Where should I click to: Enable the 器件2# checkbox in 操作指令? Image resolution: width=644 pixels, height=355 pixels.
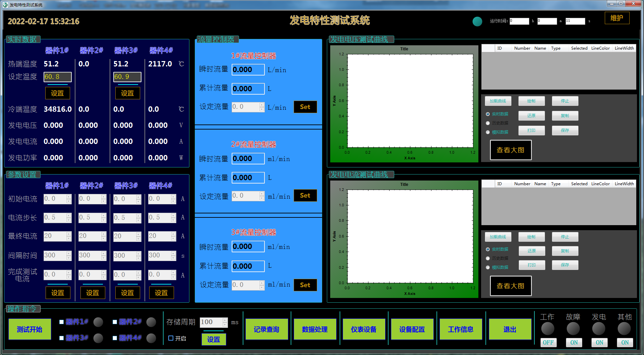pos(115,322)
